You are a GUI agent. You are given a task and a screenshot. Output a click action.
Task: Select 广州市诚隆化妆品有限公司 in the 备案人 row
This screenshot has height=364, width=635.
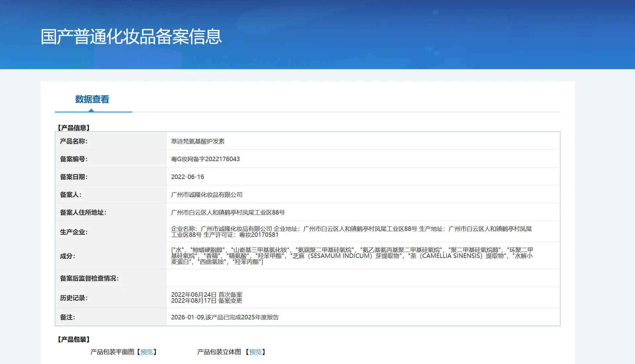(207, 195)
